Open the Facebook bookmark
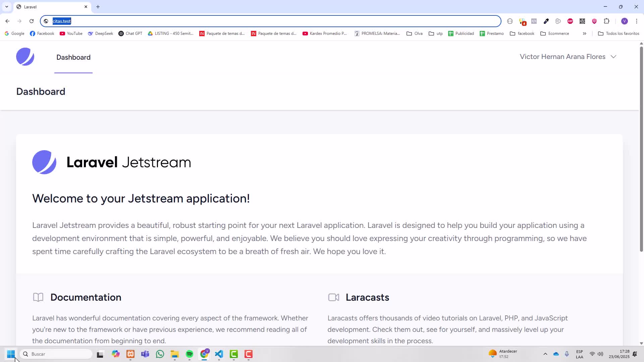This screenshot has height=362, width=644. pos(42,34)
